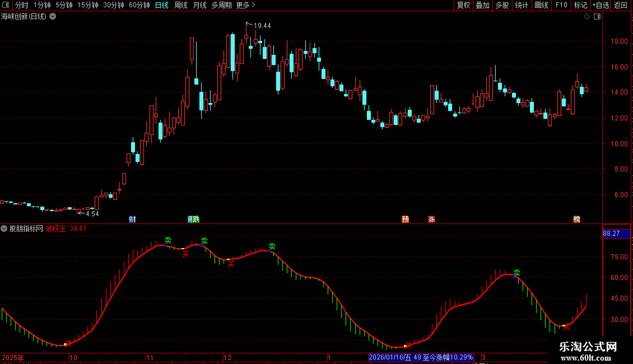Click the 45.00 indicator axis label

point(619,298)
